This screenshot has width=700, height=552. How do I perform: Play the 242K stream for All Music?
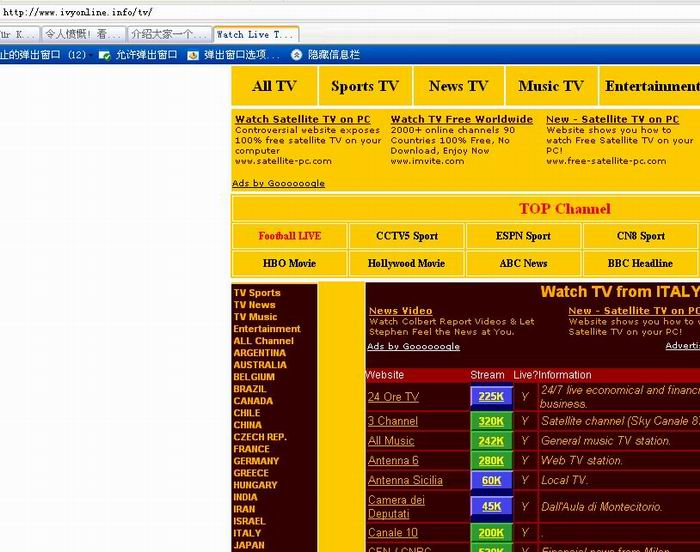pyautogui.click(x=491, y=441)
